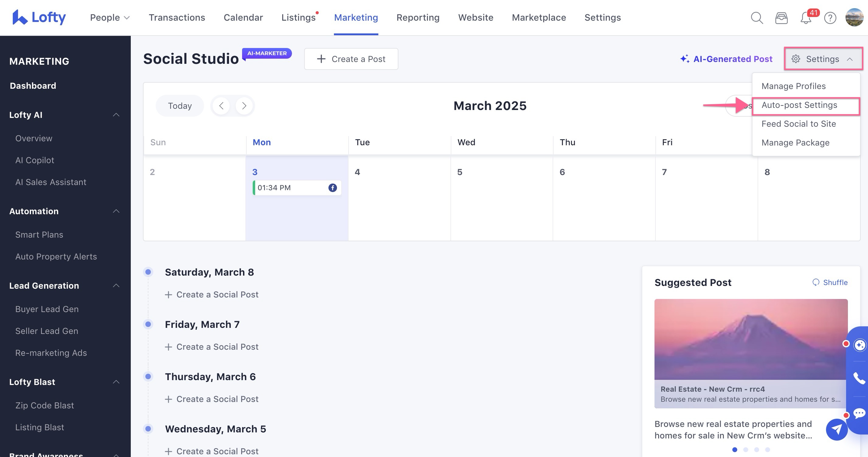Click the Lofty logo
The image size is (868, 457).
(39, 17)
